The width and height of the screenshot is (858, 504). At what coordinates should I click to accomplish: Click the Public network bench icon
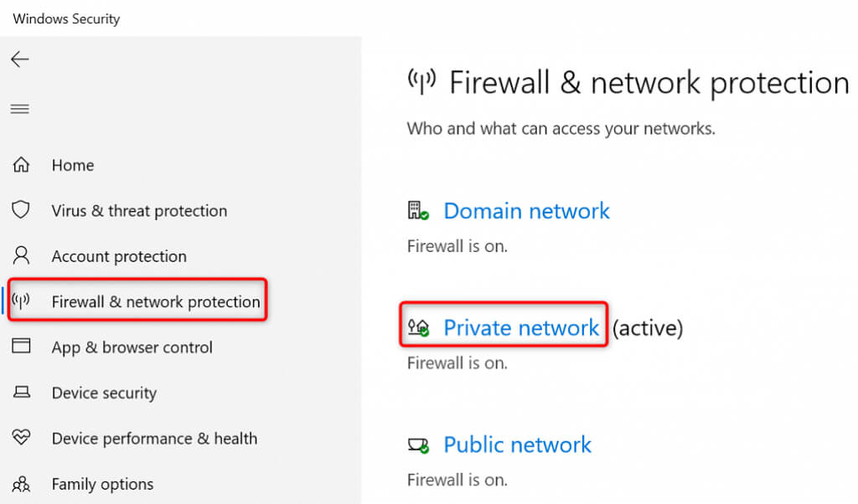[417, 445]
